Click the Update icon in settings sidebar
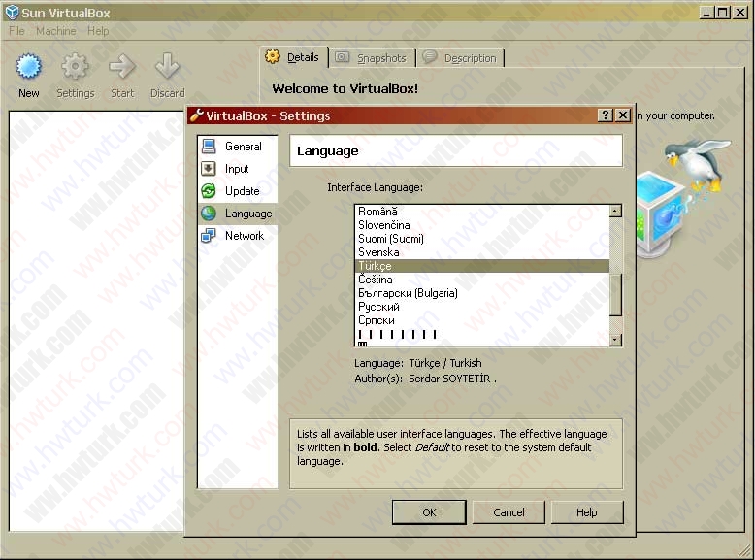The width and height of the screenshot is (755, 560). (209, 191)
